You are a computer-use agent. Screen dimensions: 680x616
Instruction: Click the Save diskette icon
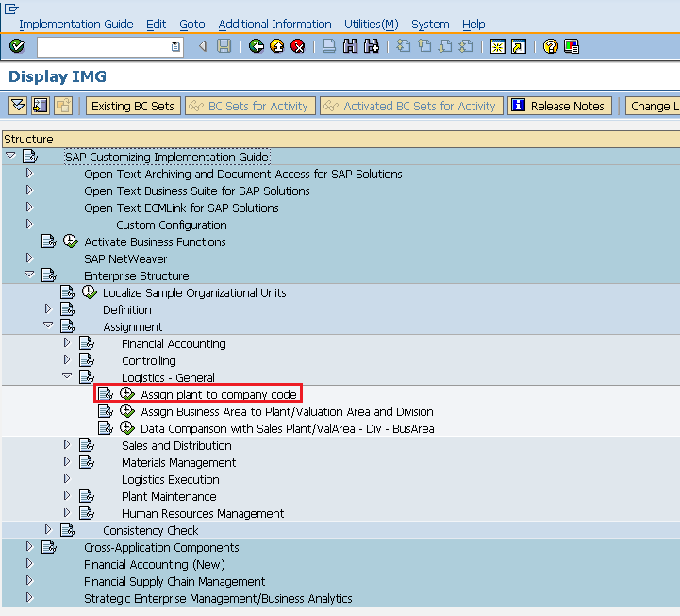pyautogui.click(x=224, y=46)
